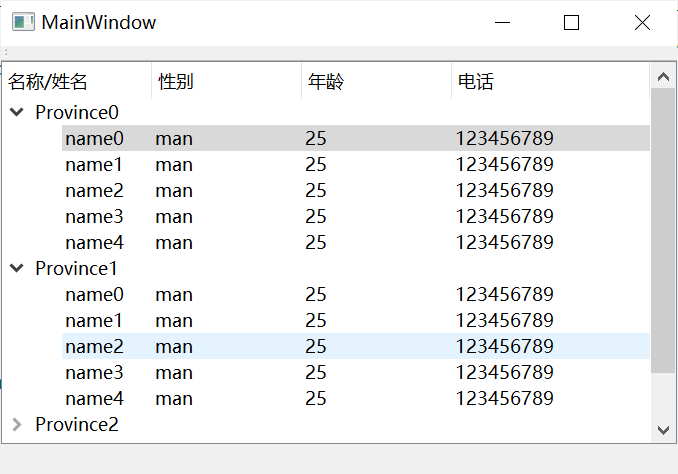Screen dimensions: 678x474
Task: Sort by the 年龄 column header
Action: tap(326, 82)
